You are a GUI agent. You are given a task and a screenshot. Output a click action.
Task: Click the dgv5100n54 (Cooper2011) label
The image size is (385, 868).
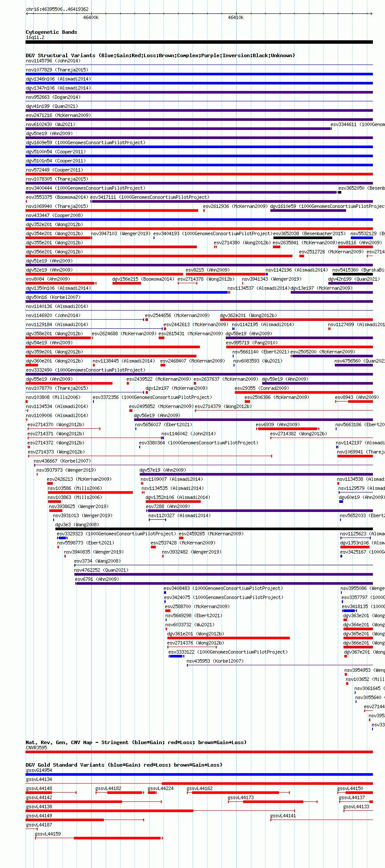tap(56, 152)
